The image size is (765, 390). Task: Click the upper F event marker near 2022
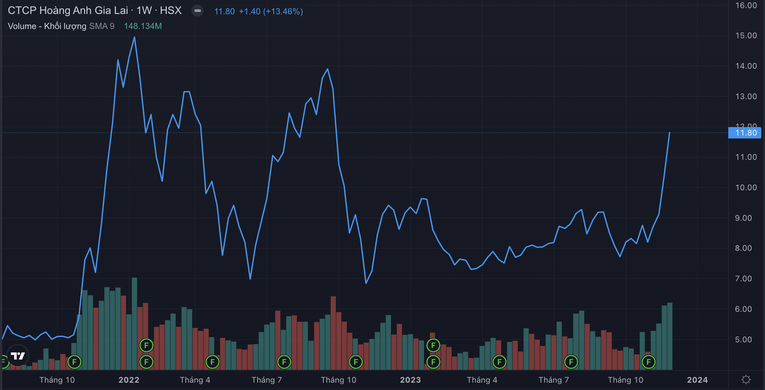pyautogui.click(x=146, y=345)
